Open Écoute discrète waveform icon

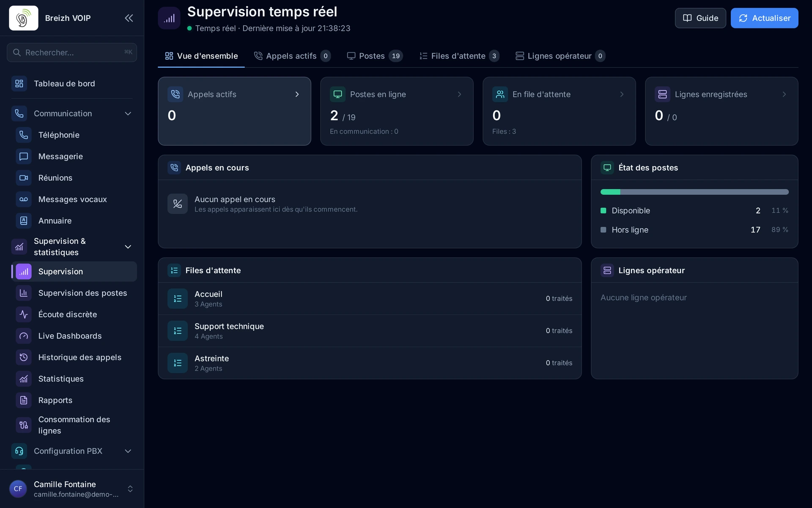coord(24,315)
